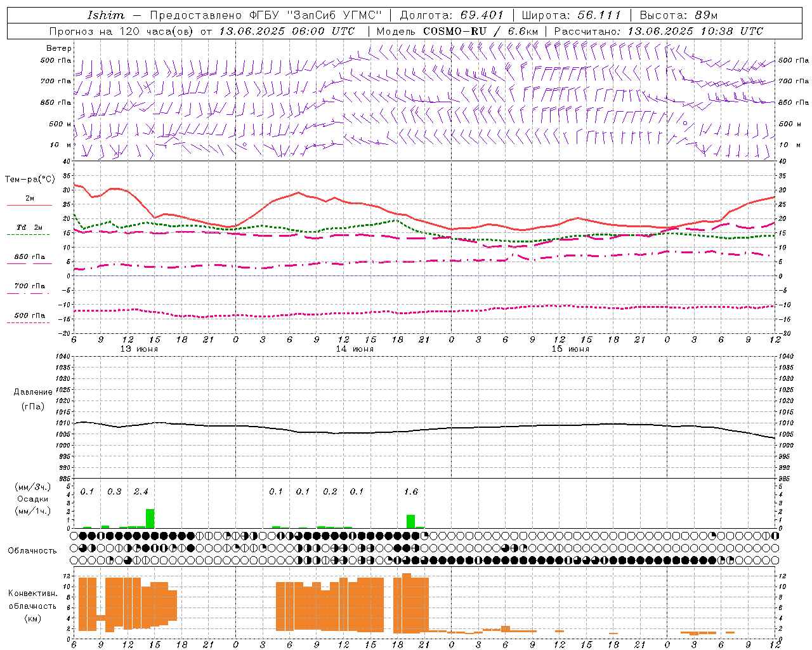
Task: Click the '0.3' precipitation value
Action: tap(114, 492)
